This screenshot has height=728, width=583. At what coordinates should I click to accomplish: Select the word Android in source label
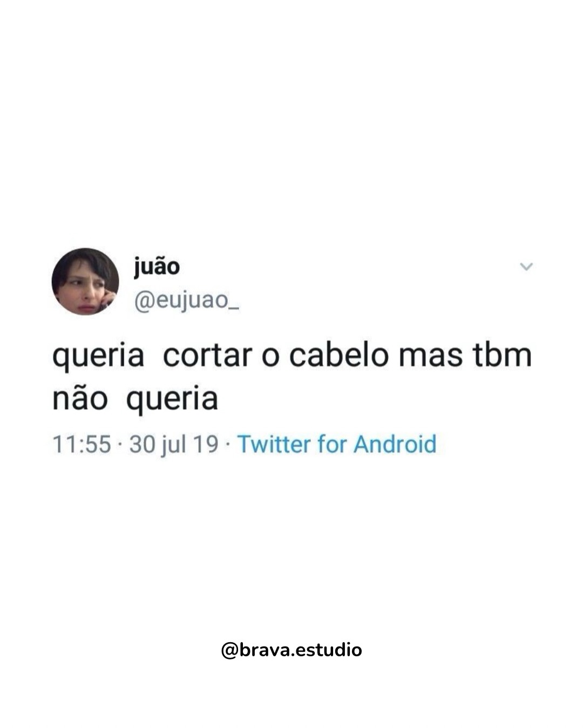(395, 444)
